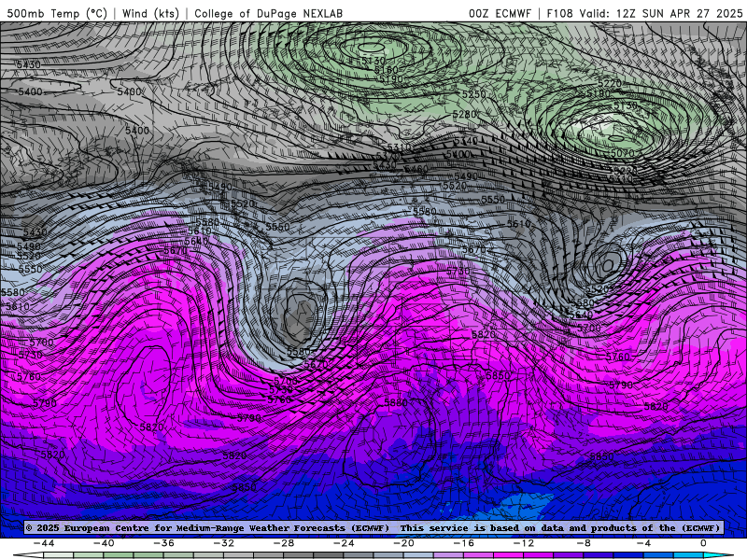Click the cyan arrow at color bar's right end
This screenshot has height=560, width=747.
(718, 556)
